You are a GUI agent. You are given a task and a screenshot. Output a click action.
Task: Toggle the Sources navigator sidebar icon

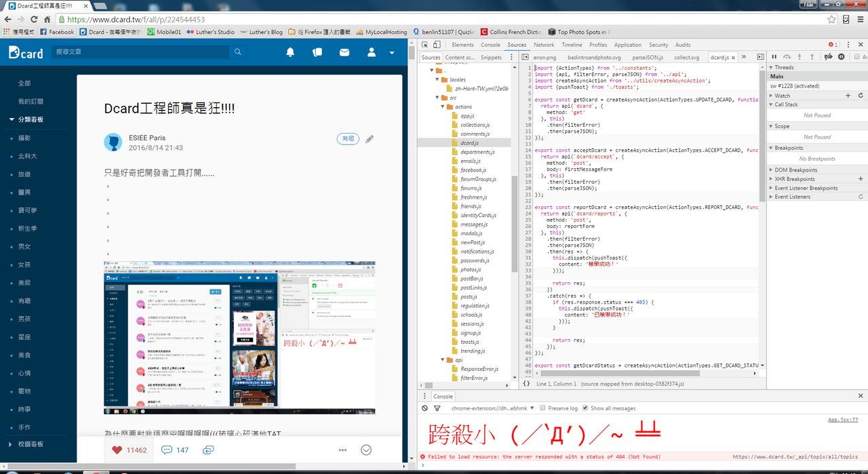click(x=526, y=58)
